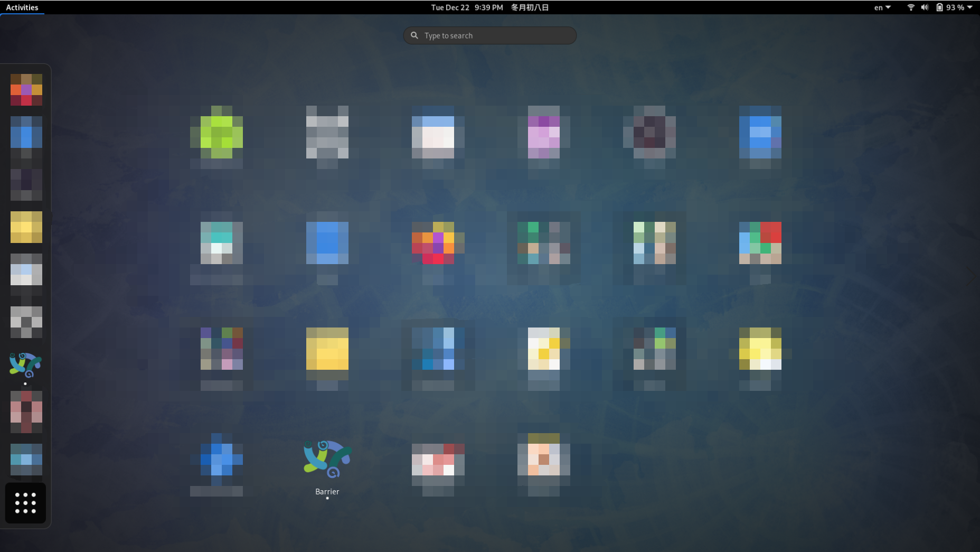Screen dimensions: 980x552
Task: Open the calendar from Tue Dec 22 clock
Action: click(467, 7)
